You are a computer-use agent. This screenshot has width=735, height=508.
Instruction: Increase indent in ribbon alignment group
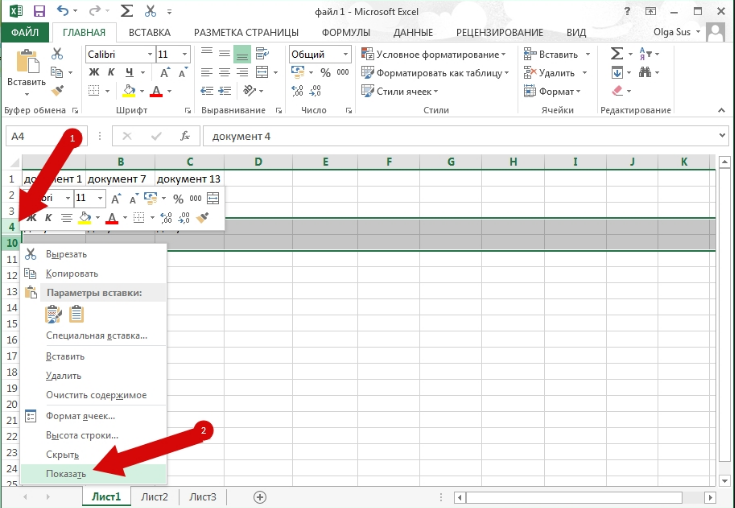coord(225,90)
